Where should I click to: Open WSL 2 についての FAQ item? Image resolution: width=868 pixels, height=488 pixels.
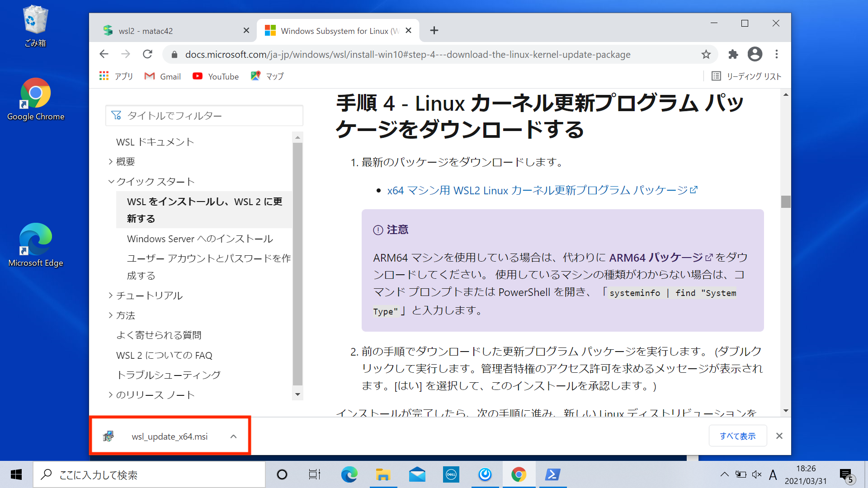[x=164, y=355]
